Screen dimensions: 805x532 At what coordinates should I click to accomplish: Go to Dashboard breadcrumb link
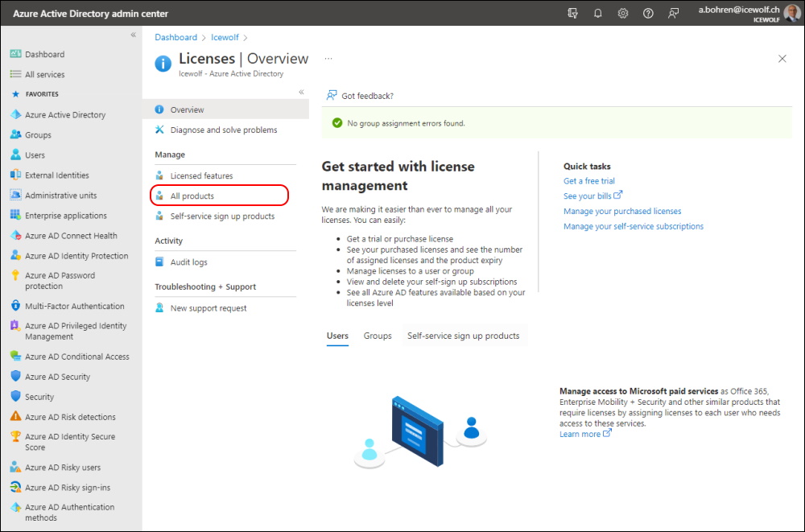pyautogui.click(x=176, y=38)
